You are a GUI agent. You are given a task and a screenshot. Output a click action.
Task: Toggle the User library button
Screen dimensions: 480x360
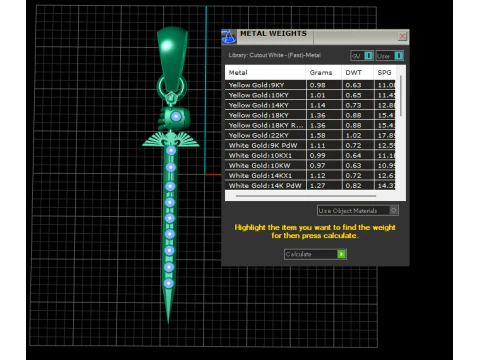pos(390,56)
